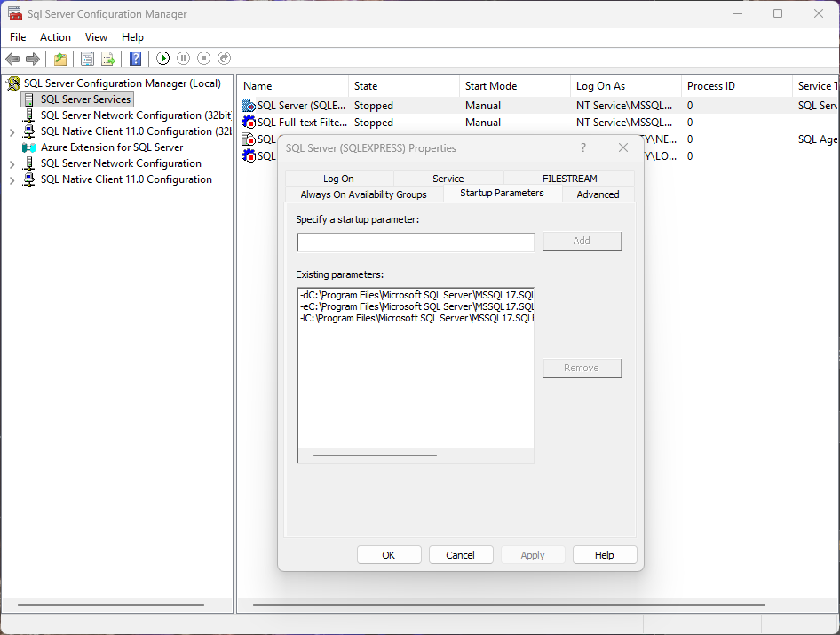Select the -lC:\Program Files parameter entry
This screenshot has height=635, width=840.
coord(416,318)
